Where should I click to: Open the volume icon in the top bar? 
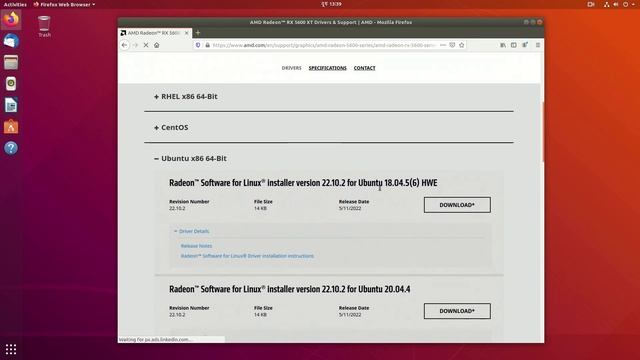pyautogui.click(x=616, y=4)
